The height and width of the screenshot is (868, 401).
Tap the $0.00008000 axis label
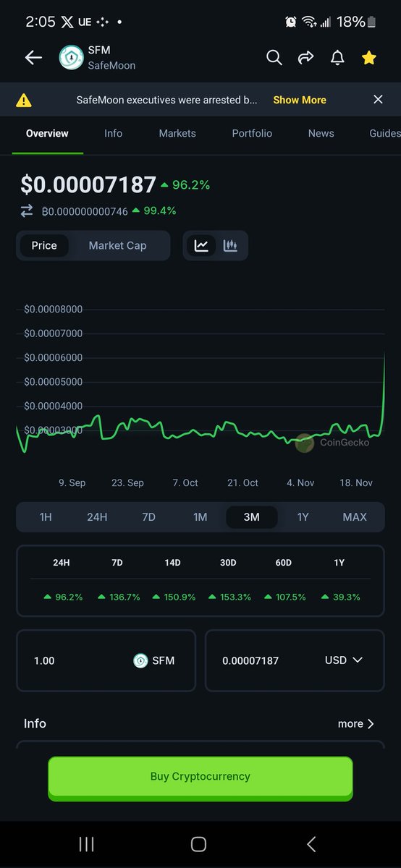tap(53, 309)
